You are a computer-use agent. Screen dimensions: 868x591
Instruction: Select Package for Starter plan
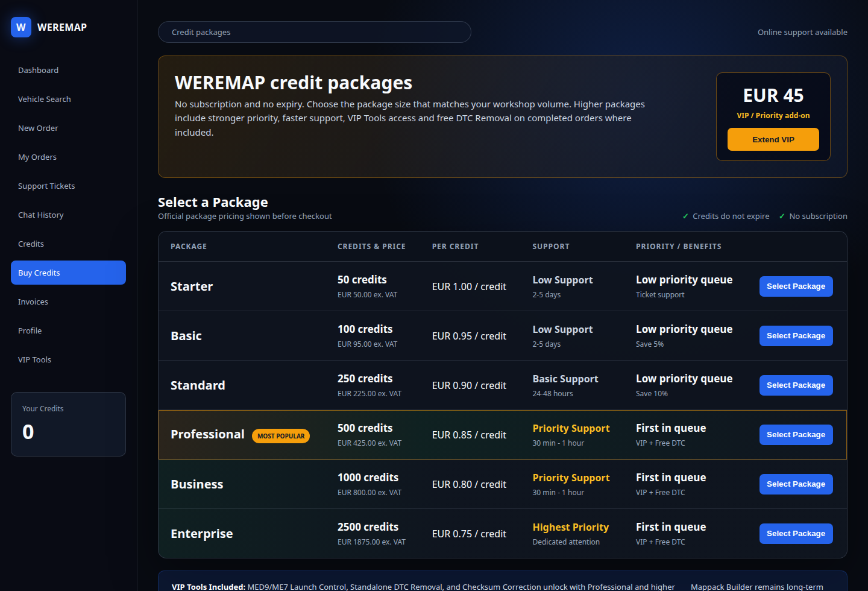click(796, 286)
